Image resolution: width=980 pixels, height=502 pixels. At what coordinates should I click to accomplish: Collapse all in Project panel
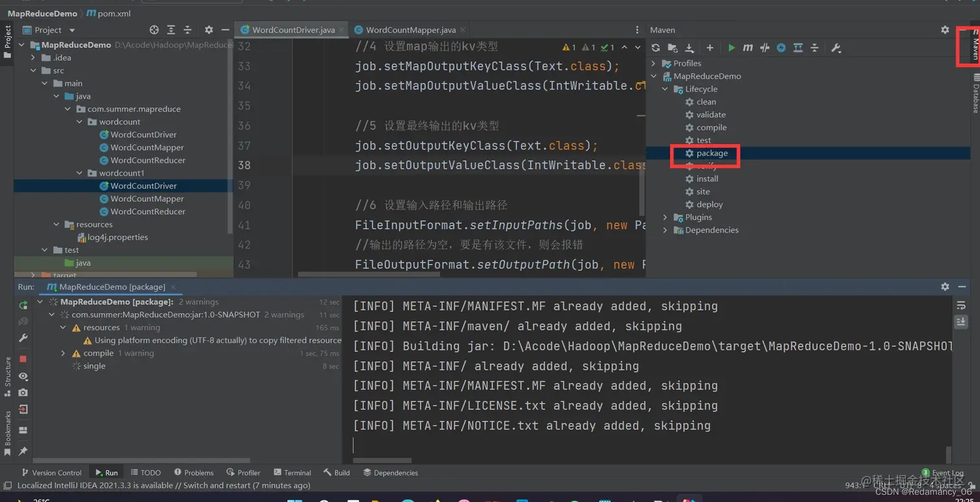[x=187, y=30]
